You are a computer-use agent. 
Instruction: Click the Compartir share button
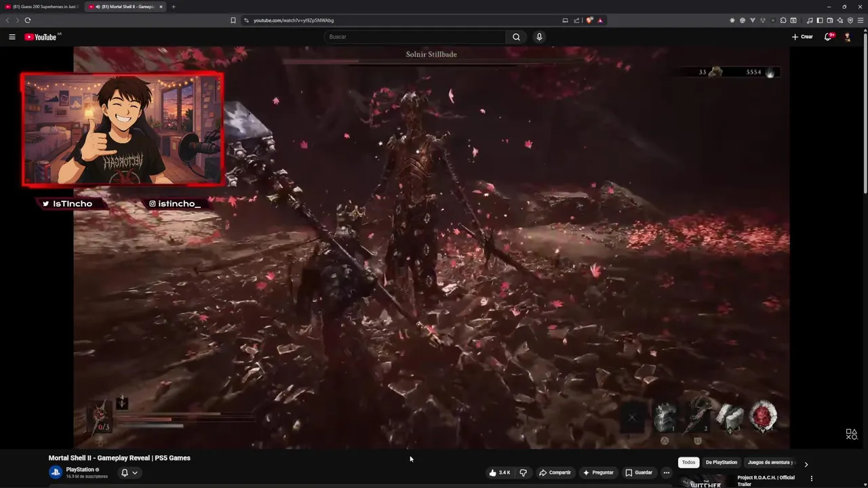click(555, 472)
